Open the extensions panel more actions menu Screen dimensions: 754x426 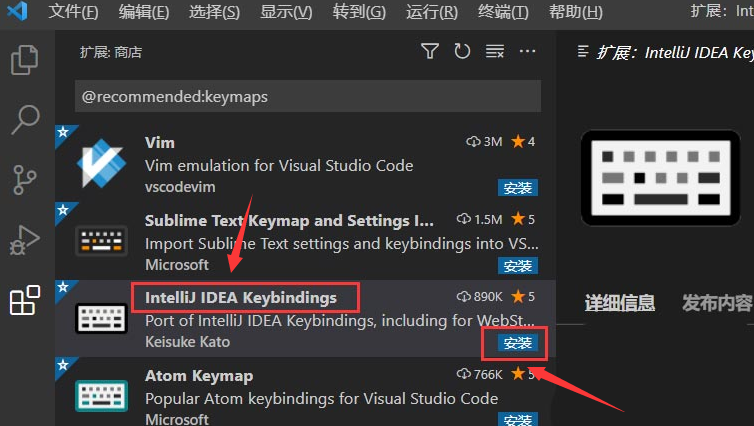coord(527,51)
